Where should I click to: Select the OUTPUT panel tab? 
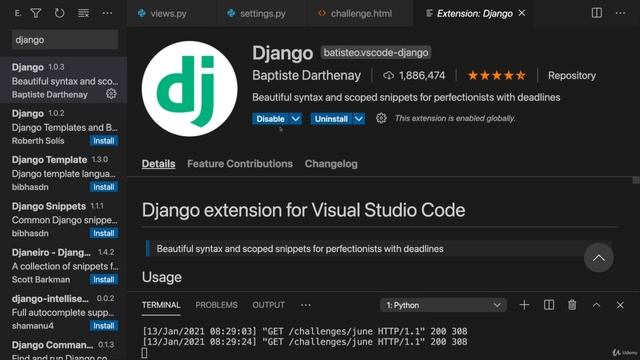point(268,305)
